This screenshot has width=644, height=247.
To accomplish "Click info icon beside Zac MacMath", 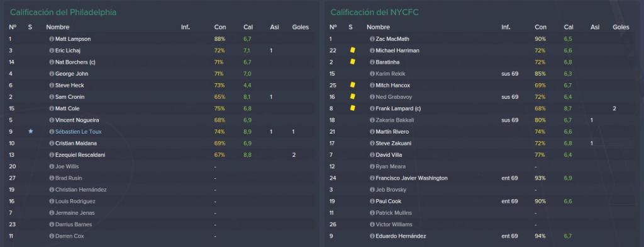I will [x=372, y=39].
